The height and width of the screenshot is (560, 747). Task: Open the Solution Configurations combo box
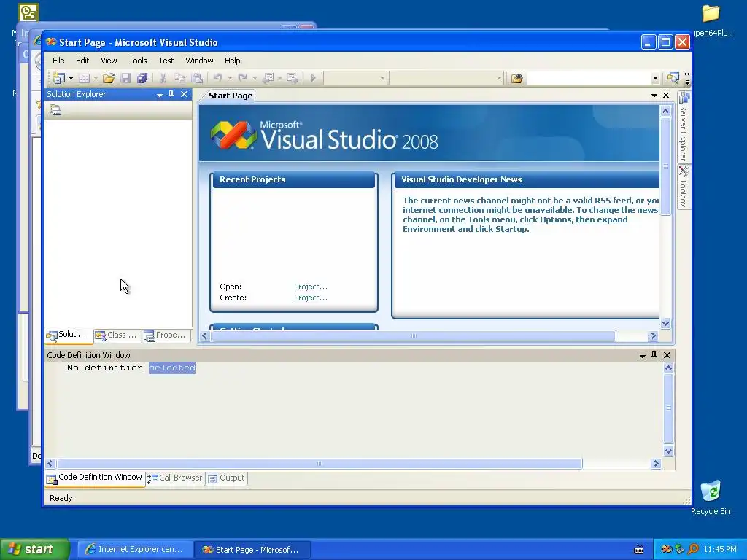click(355, 77)
